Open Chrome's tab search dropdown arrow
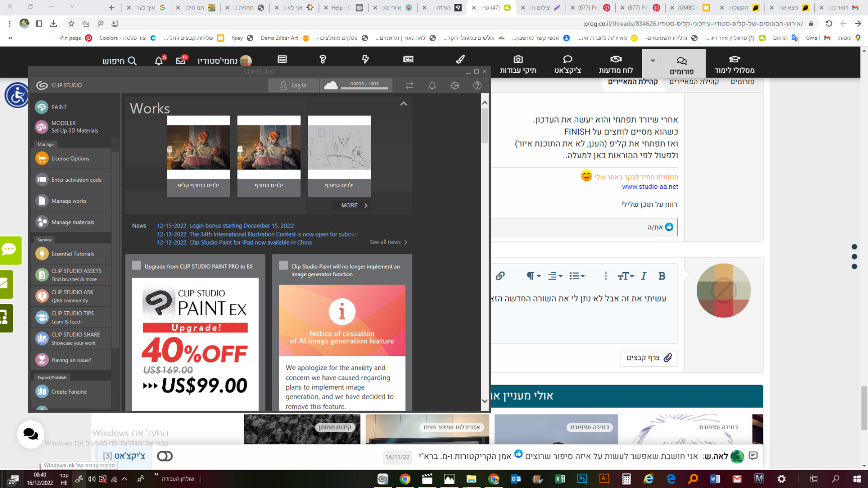Screen dimensions: 868x488 tap(72, 7)
